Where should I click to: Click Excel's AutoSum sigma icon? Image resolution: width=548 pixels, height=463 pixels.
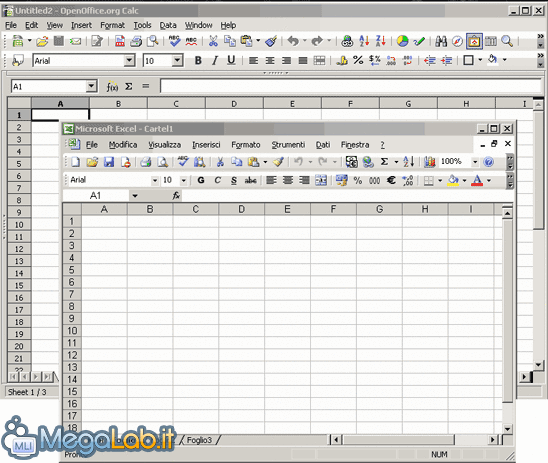(x=384, y=161)
